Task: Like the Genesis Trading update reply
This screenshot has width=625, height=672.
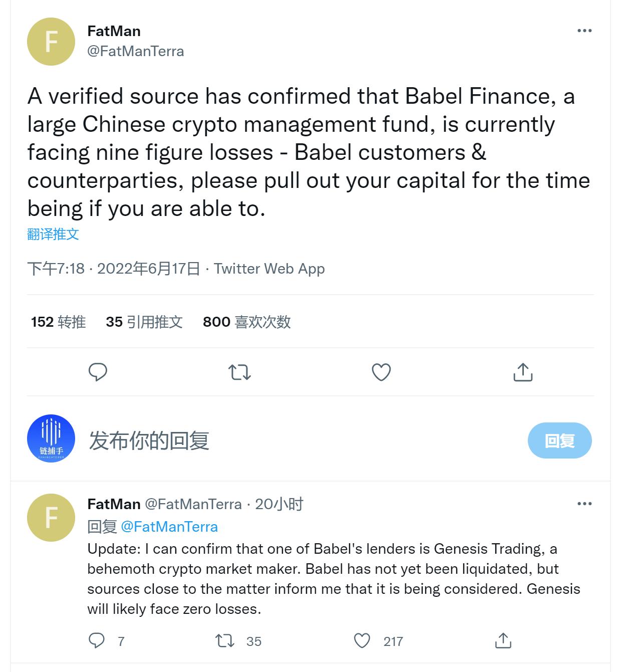Action: (x=362, y=640)
